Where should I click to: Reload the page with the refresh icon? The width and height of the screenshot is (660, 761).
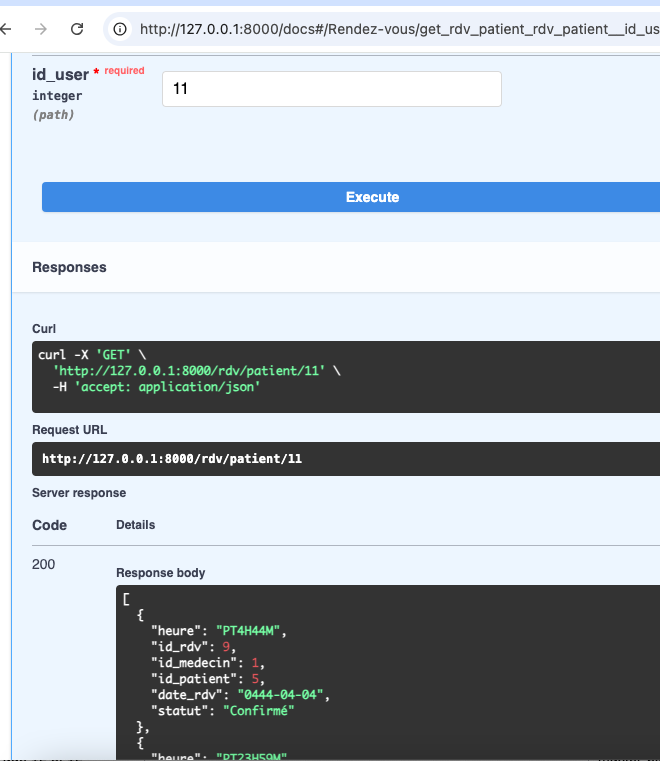point(77,29)
